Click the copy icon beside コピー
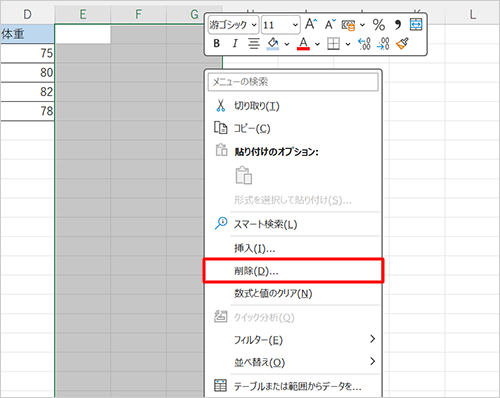 [x=220, y=128]
